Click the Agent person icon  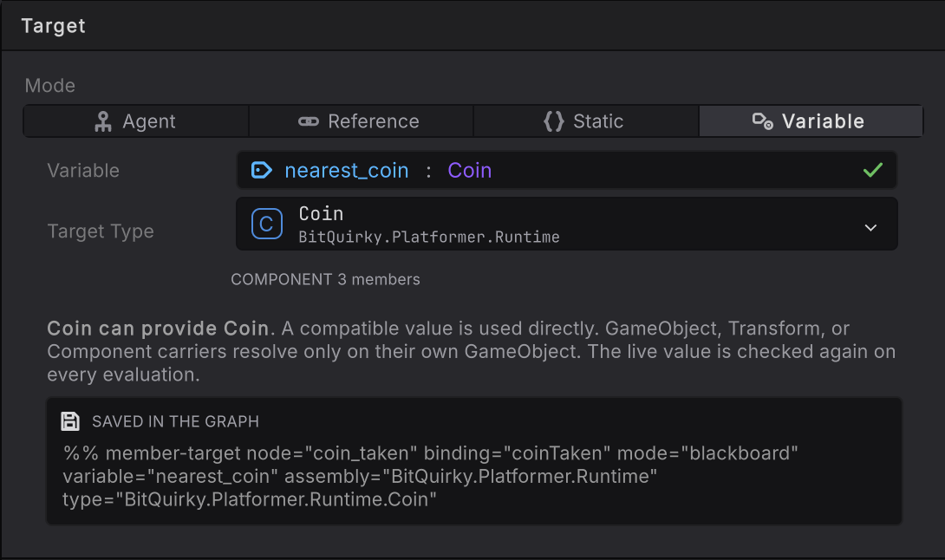(103, 121)
